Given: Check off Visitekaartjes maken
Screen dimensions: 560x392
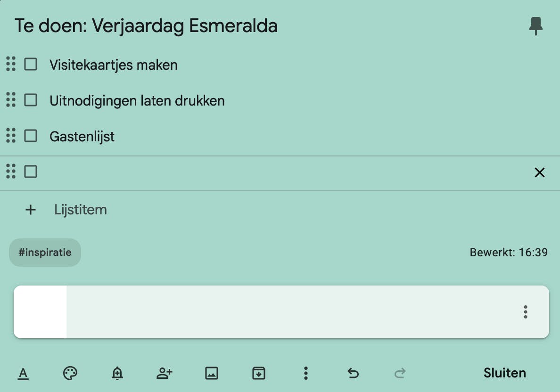Looking at the screenshot, I should click(31, 64).
